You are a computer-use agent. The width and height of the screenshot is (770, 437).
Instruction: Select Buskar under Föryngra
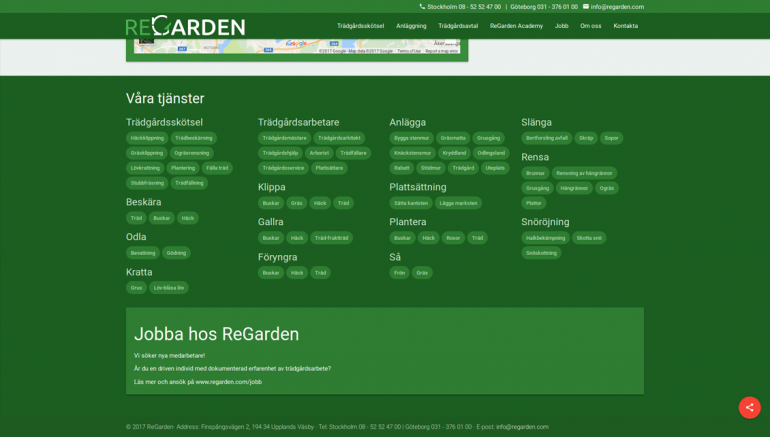271,273
